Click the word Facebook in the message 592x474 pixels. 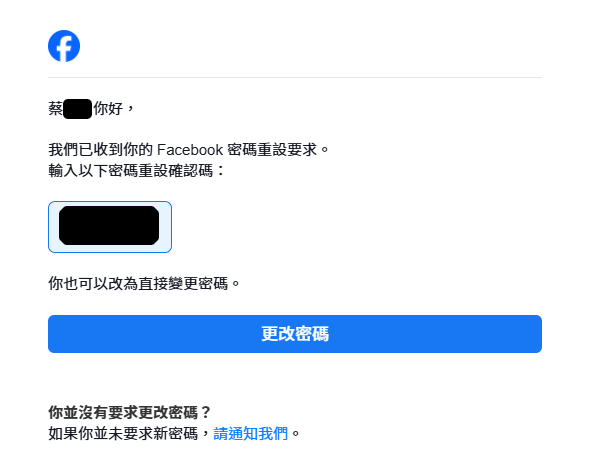190,150
